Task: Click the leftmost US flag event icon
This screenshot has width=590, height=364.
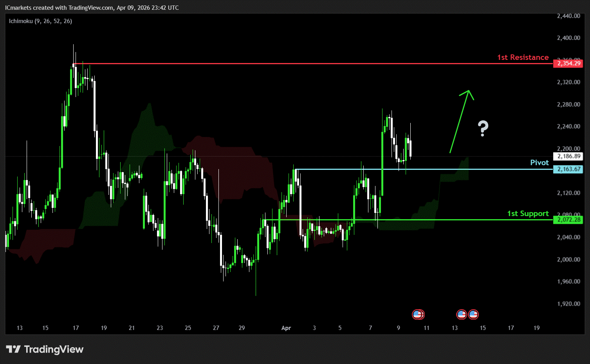Action: coord(418,314)
